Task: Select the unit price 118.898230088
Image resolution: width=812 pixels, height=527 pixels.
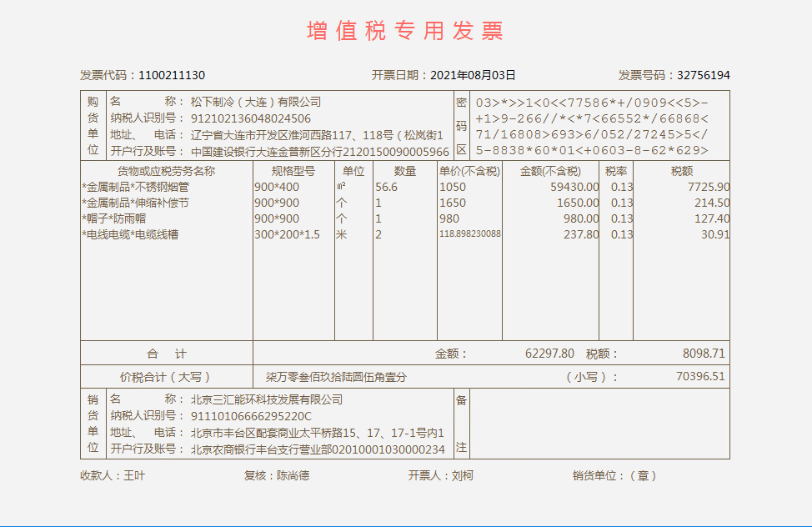Action: coord(470,233)
